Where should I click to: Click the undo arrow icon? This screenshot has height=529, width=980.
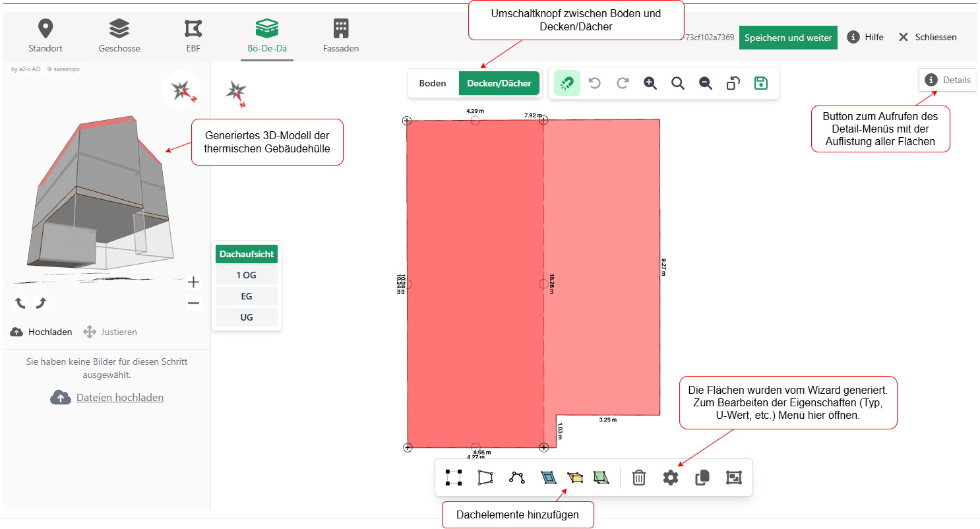(x=595, y=83)
